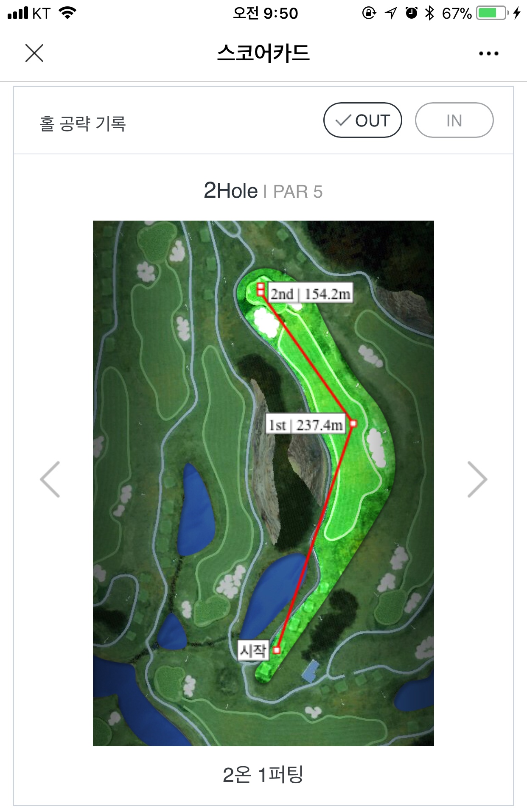Tap the battery icon in status bar
527x812 pixels.
[x=492, y=13]
